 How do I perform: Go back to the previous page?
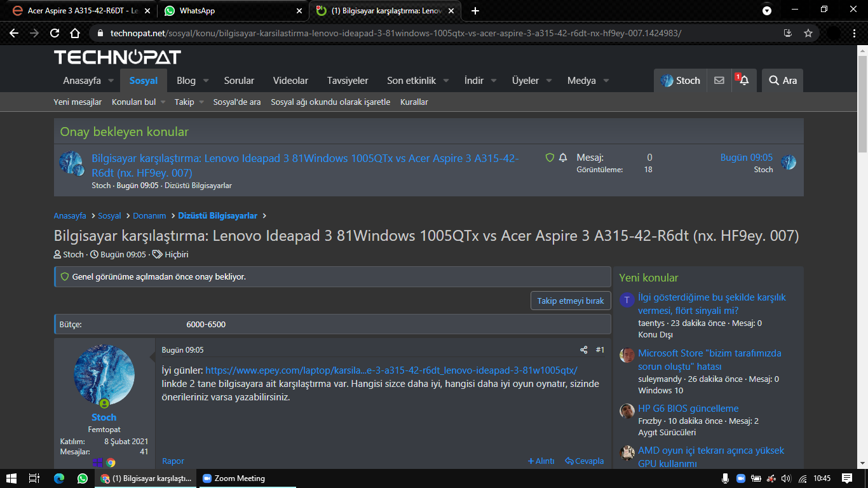pos(14,33)
